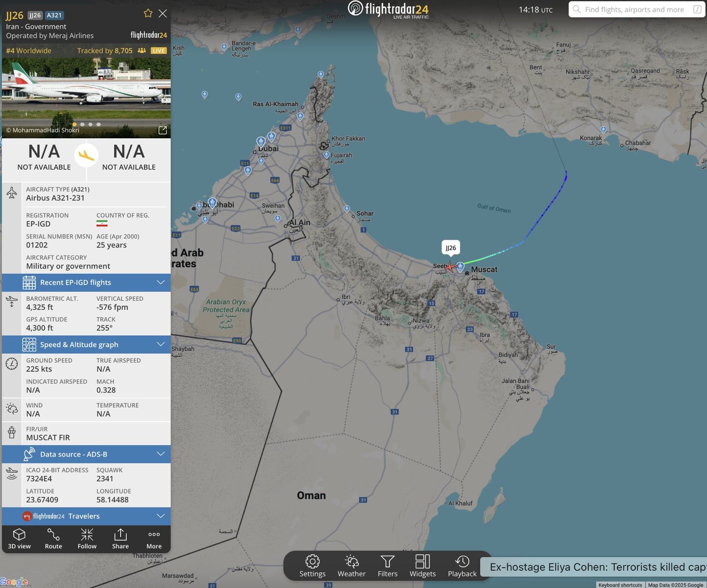Click the squawk code 2341
The image size is (707, 588).
pyautogui.click(x=105, y=478)
